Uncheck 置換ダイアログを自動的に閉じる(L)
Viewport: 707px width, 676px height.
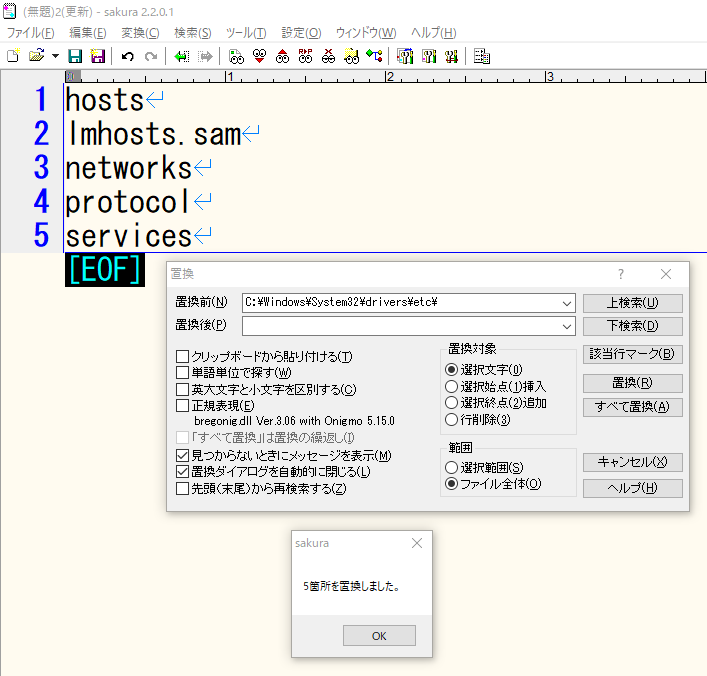pos(182,472)
